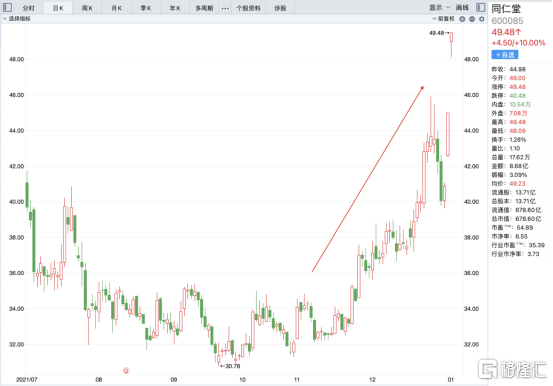Open the 显示 display dropdown
The height and width of the screenshot is (386, 553).
(439, 7)
